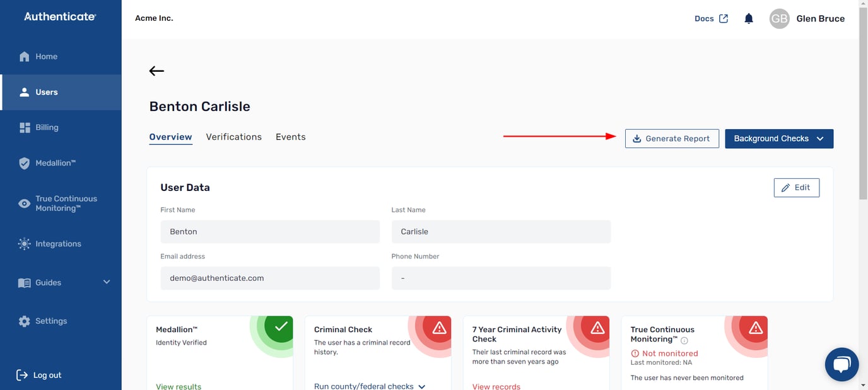868x390 pixels.
Task: Open the notifications bell
Action: click(x=749, y=19)
